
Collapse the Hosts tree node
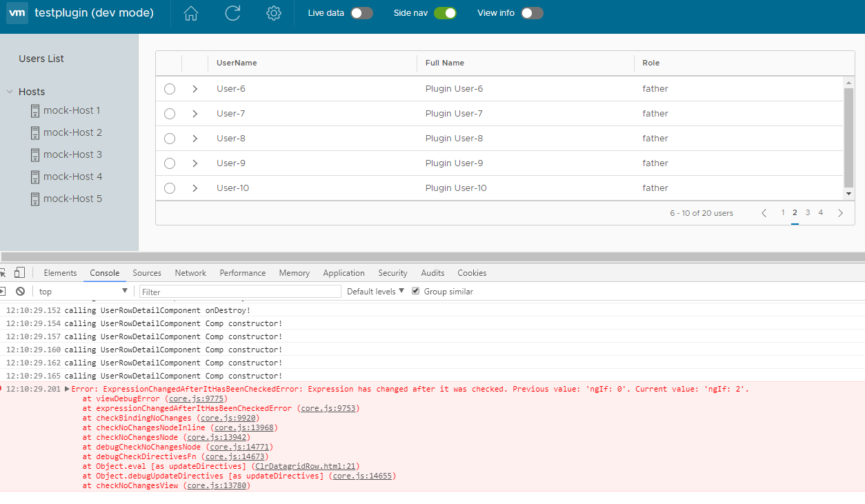pyautogui.click(x=10, y=92)
